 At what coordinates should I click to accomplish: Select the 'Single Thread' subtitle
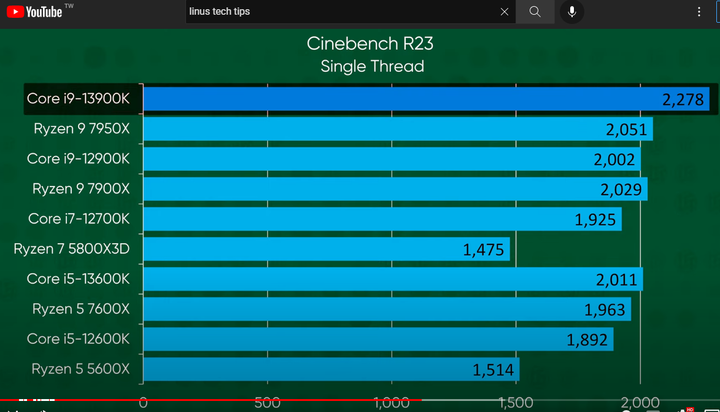tap(372, 67)
